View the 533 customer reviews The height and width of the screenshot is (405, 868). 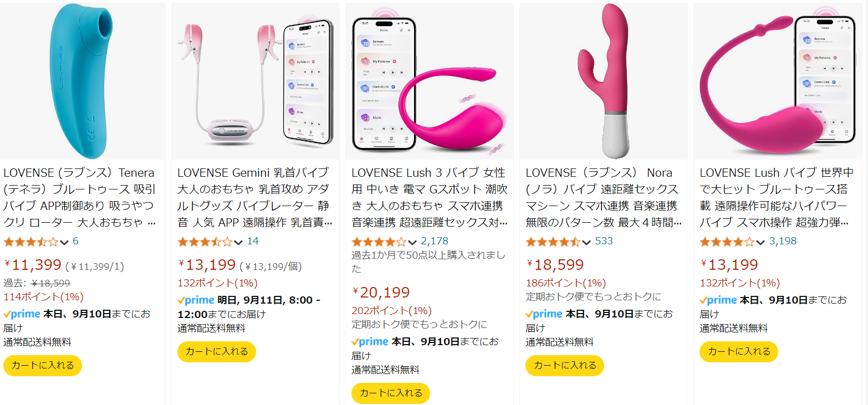click(604, 241)
